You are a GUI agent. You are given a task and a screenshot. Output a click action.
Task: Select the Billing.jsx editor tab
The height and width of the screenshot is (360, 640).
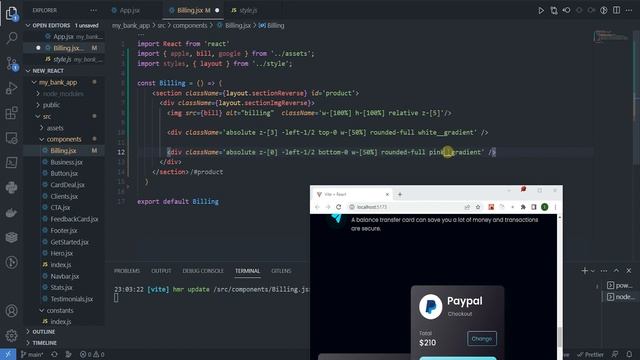(194, 10)
